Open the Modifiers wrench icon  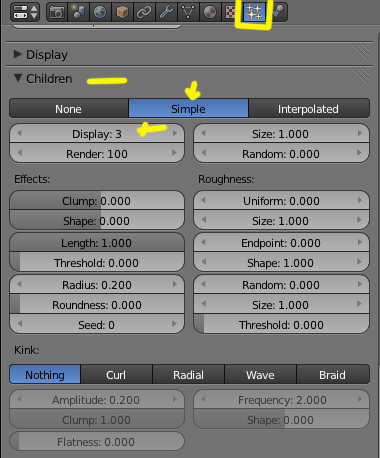click(166, 12)
